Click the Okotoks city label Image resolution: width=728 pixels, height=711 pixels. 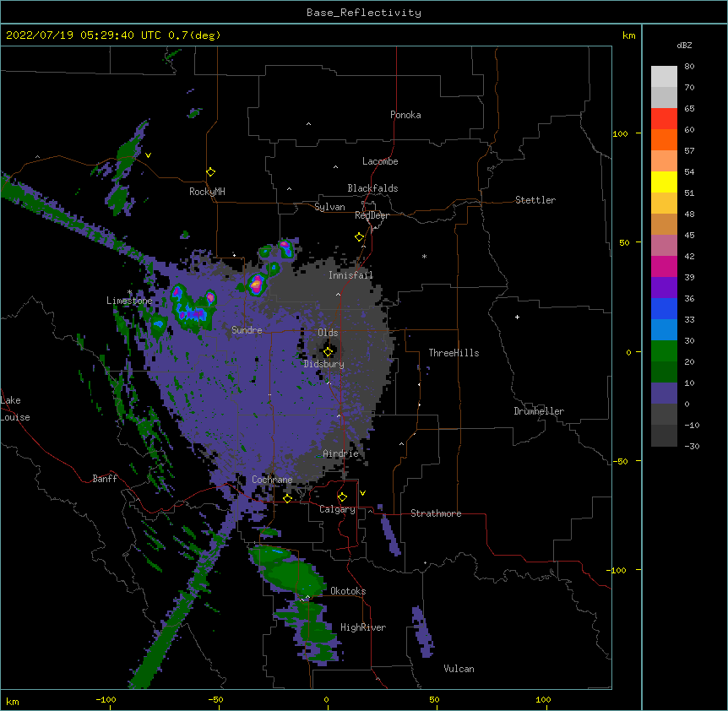[348, 591]
